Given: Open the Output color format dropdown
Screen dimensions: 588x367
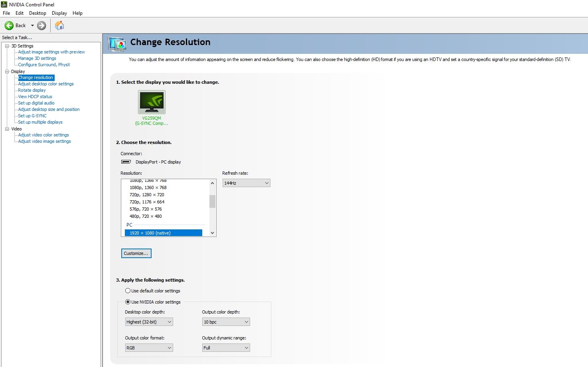Looking at the screenshot, I should coord(149,348).
